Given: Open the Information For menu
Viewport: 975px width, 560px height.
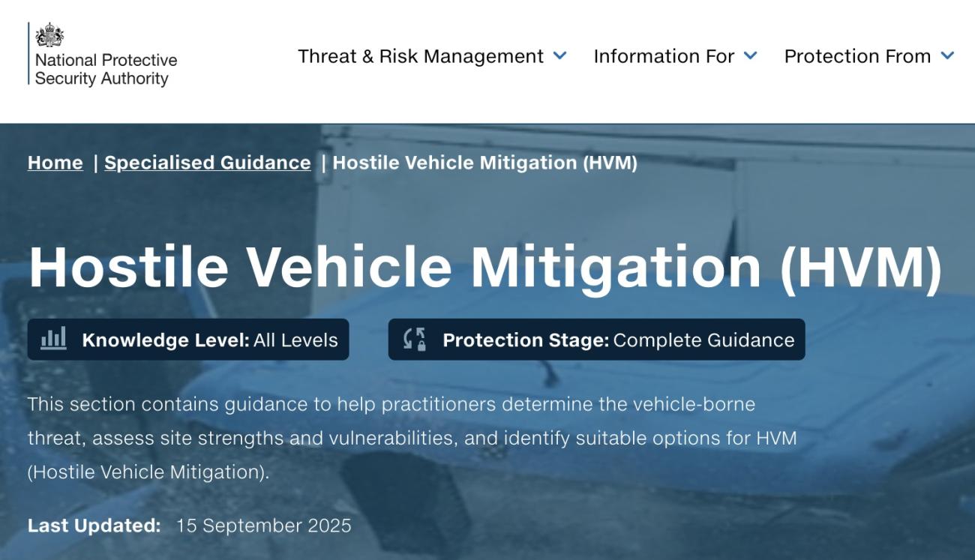Looking at the screenshot, I should [x=664, y=55].
